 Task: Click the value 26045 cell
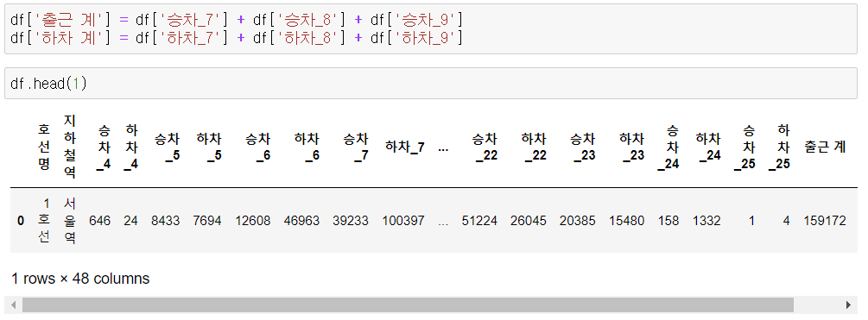pos(528,221)
